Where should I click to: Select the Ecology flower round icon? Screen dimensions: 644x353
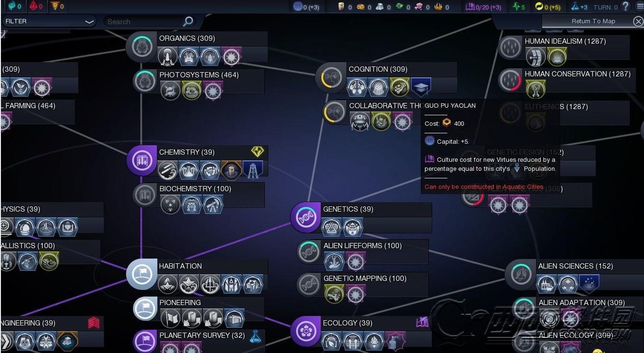306,331
